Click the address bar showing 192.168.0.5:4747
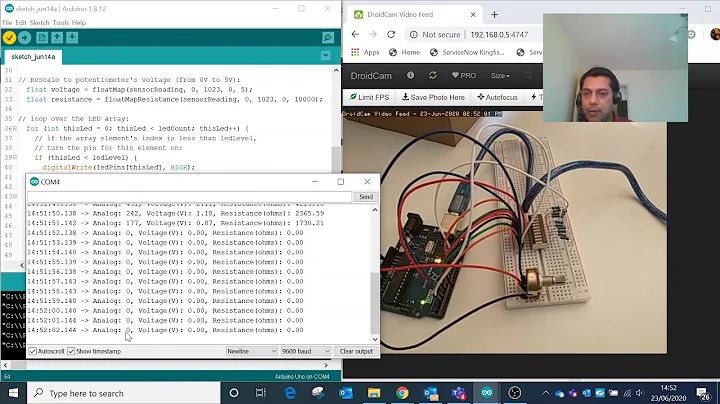The width and height of the screenshot is (720, 404). [499, 34]
